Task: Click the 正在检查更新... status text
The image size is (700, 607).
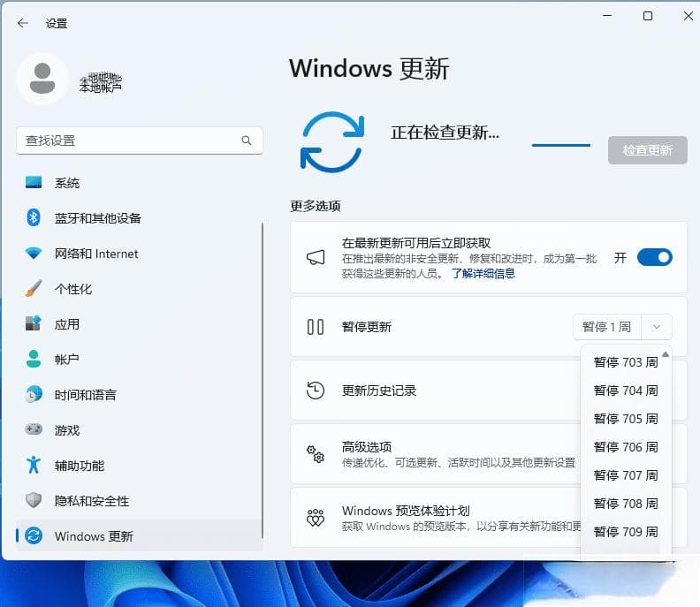Action: click(x=445, y=133)
